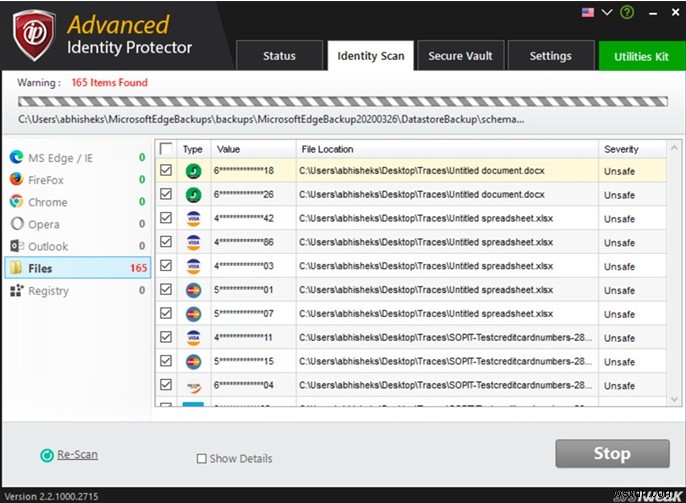
Task: Click the card type icon for value ending 18
Action: [193, 171]
